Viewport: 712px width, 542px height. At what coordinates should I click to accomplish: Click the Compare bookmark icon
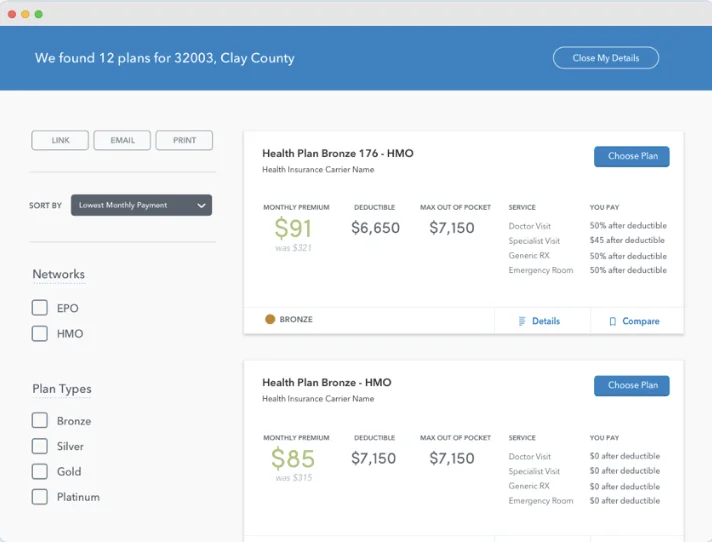[x=613, y=321]
